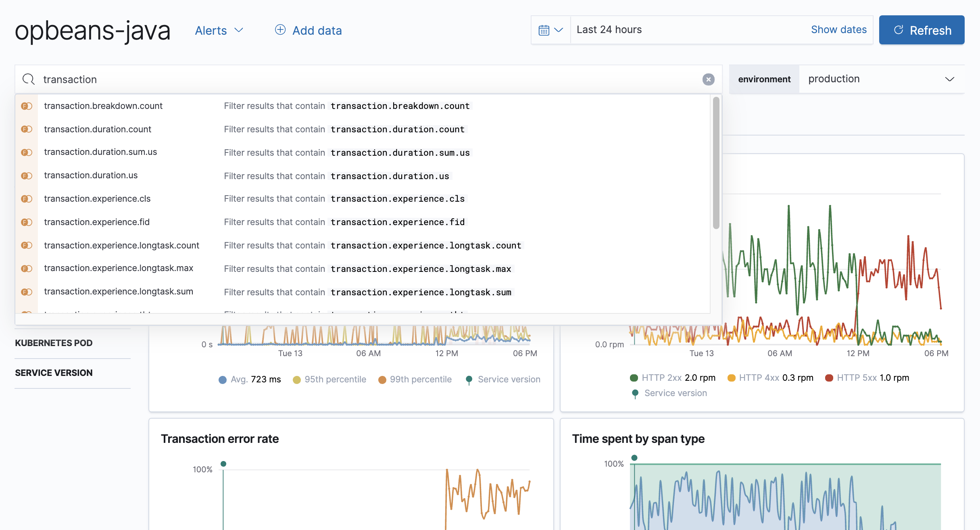Image resolution: width=980 pixels, height=530 pixels.
Task: Expand the Kubernetes Pod filter section
Action: coord(54,343)
